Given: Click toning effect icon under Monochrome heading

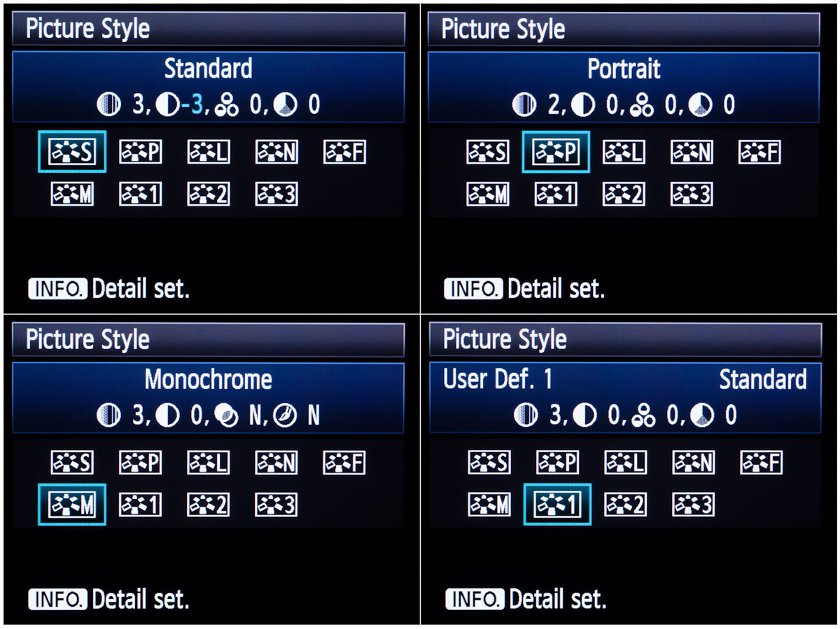Looking at the screenshot, I should tap(286, 416).
